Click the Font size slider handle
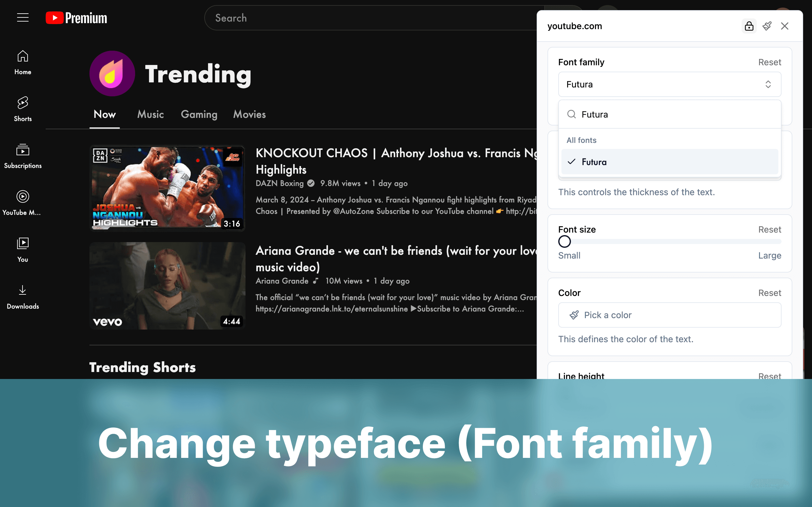Image resolution: width=812 pixels, height=507 pixels. 564,241
